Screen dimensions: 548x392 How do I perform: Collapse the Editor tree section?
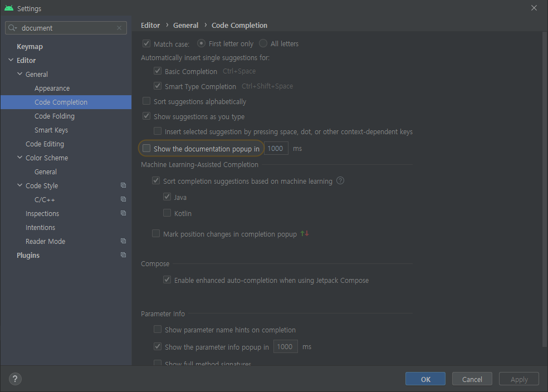point(11,60)
